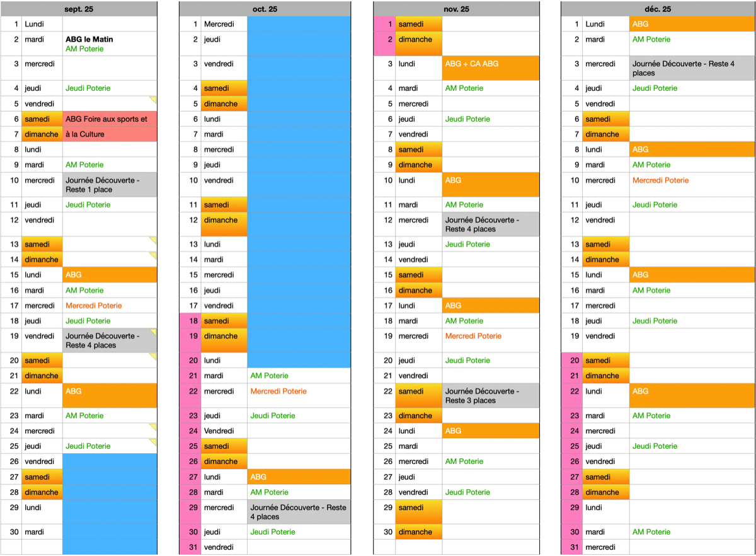The height and width of the screenshot is (556, 756).
Task: Select the October 29 "Journée Découverte" cell
Action: pyautogui.click(x=299, y=512)
